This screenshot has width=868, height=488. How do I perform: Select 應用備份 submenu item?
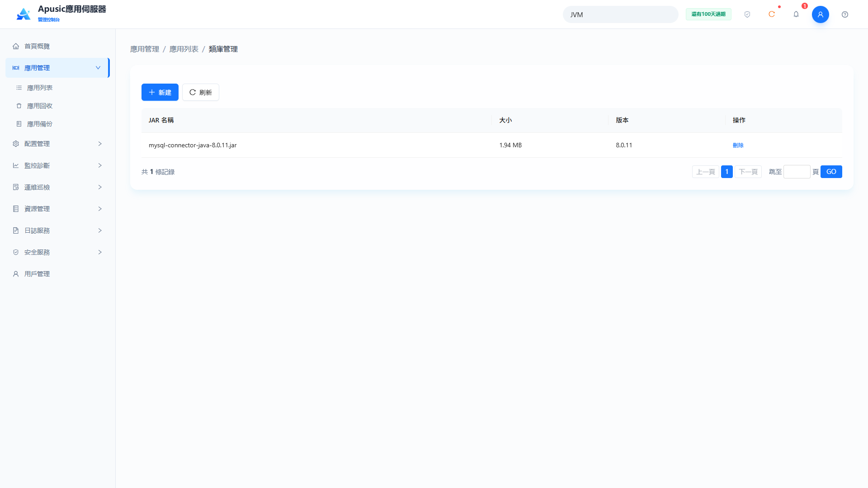click(57, 124)
